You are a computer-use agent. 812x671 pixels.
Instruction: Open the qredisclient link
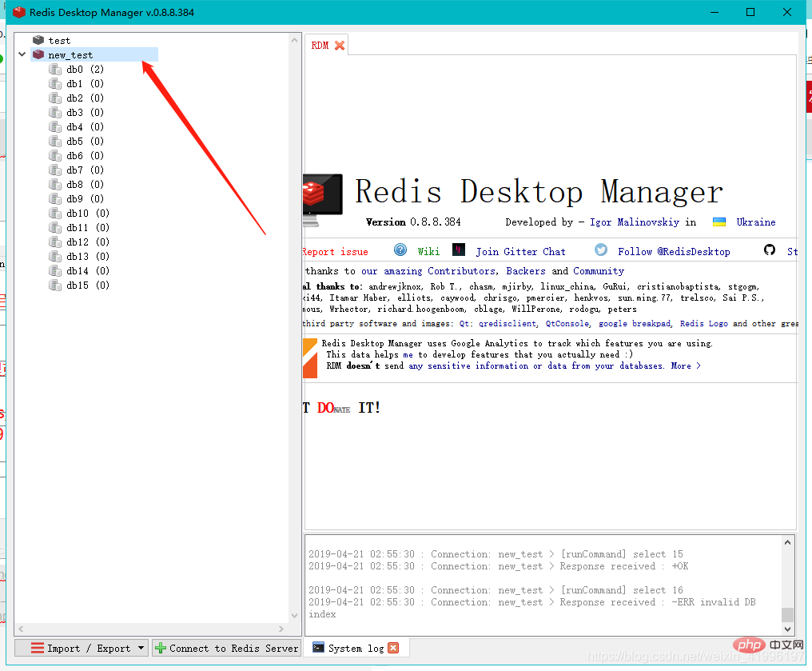507,323
